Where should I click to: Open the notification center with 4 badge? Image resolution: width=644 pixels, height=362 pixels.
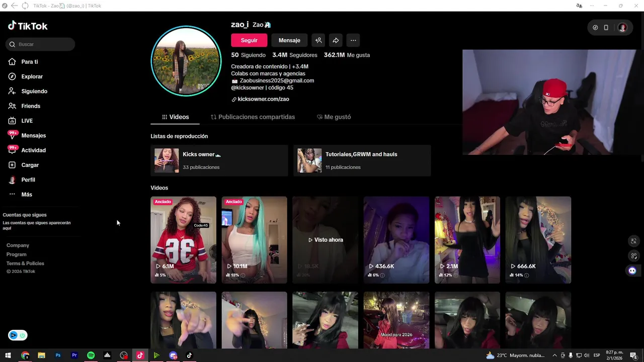tap(635, 355)
